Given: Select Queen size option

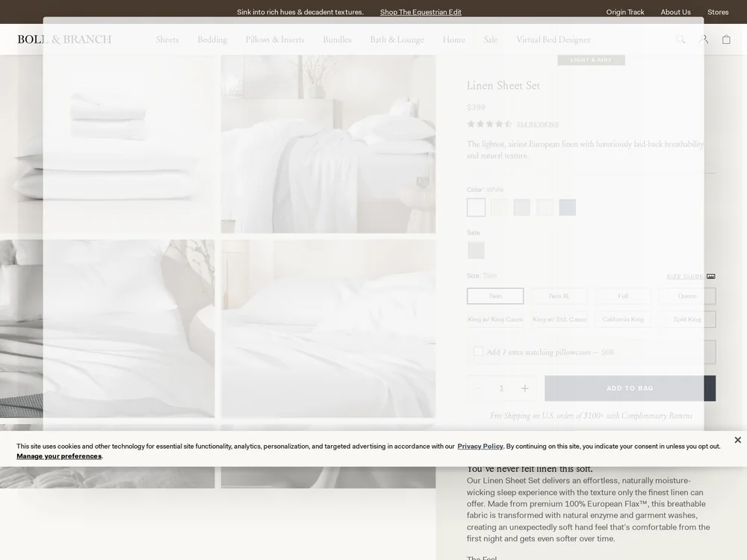Looking at the screenshot, I should tap(687, 296).
